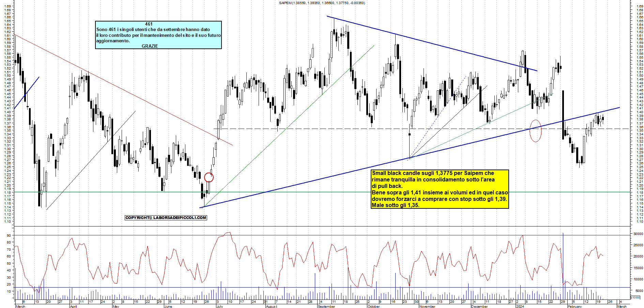Click the tall blue volume spike in late January
644x308 pixels.
tap(563, 266)
